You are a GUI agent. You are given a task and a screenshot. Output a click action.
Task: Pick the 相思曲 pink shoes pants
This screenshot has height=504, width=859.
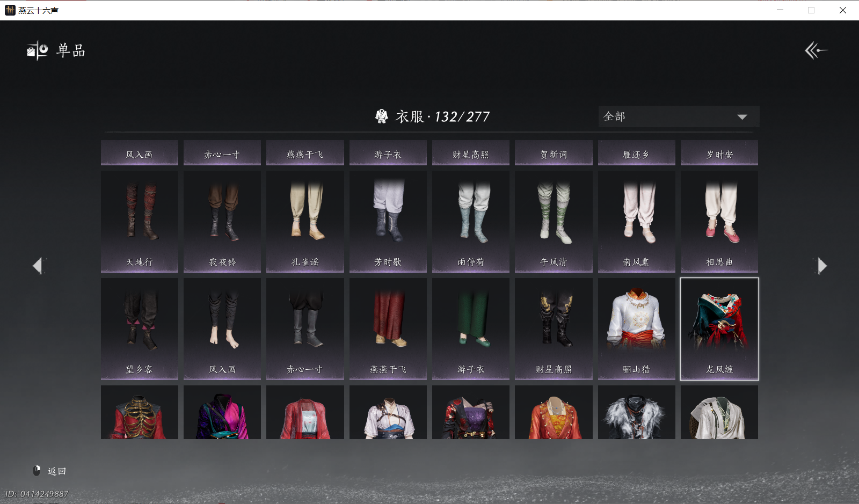pos(719,221)
